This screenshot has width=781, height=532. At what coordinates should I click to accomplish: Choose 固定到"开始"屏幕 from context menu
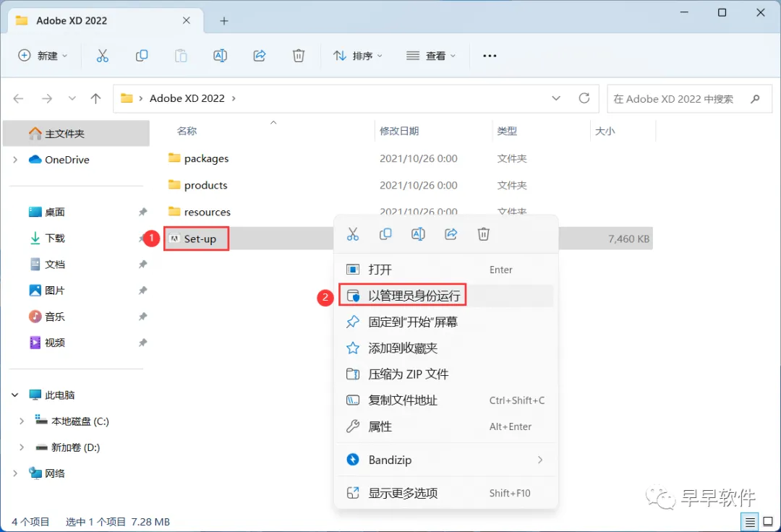click(x=445, y=322)
